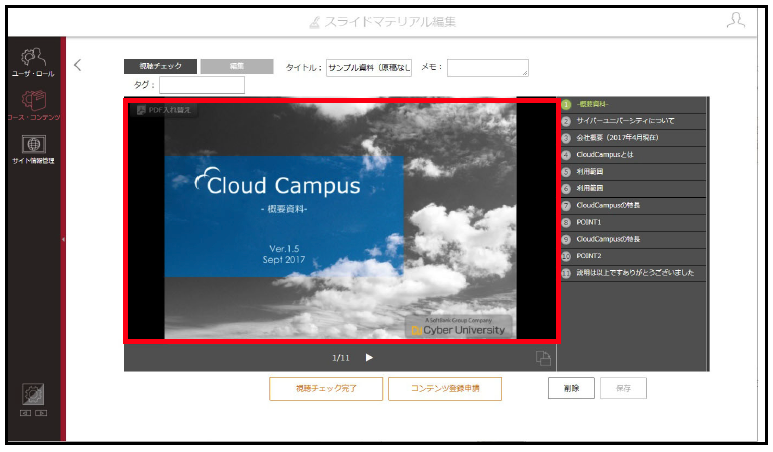Viewport: 773px width, 452px height.
Task: Click the sidebar next small arrow button
Action: click(x=41, y=413)
